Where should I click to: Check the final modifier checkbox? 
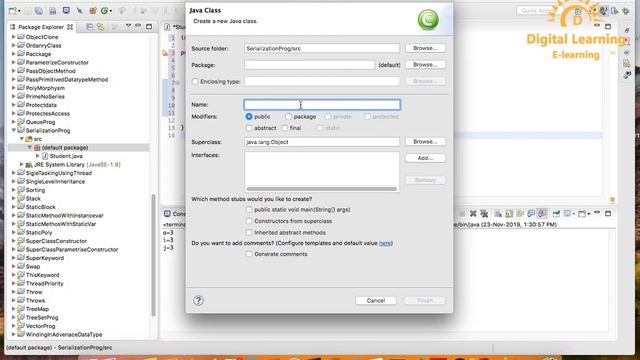tap(284, 128)
